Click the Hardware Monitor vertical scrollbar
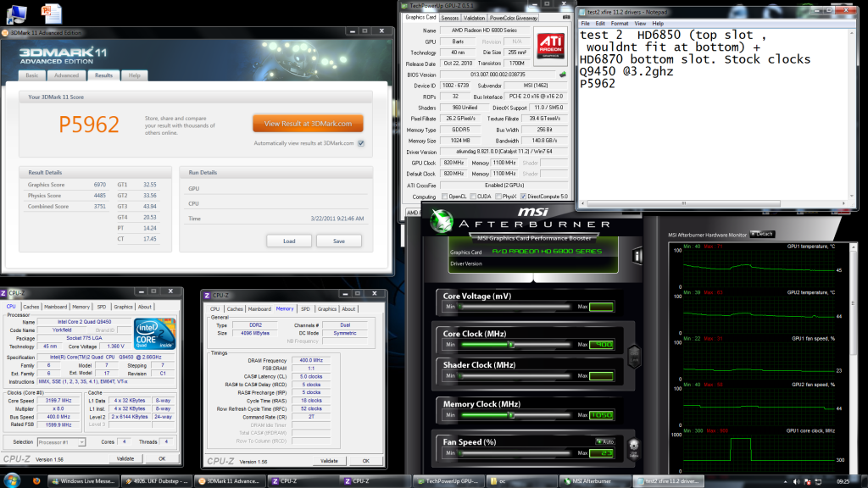Screen dimensions: 868x488 [853, 358]
